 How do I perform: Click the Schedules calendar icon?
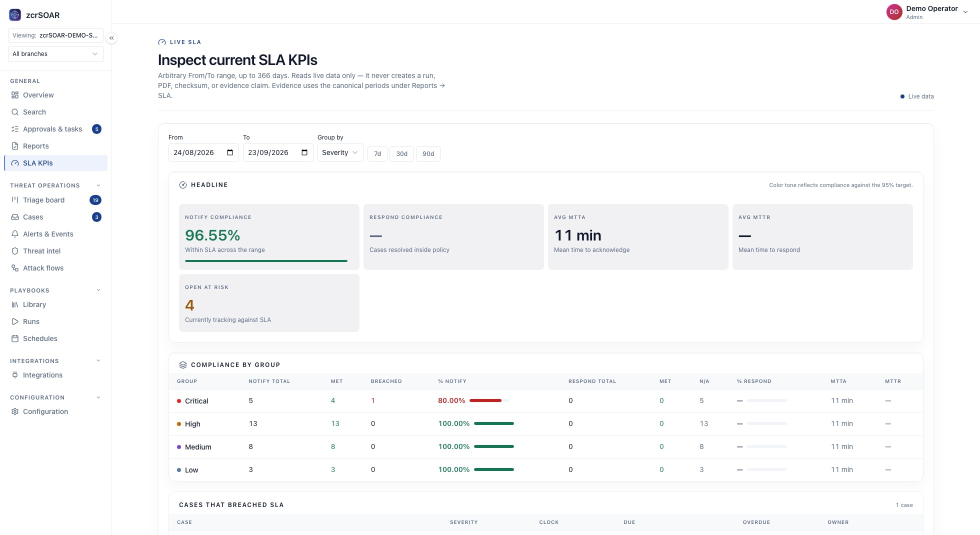[x=15, y=338]
